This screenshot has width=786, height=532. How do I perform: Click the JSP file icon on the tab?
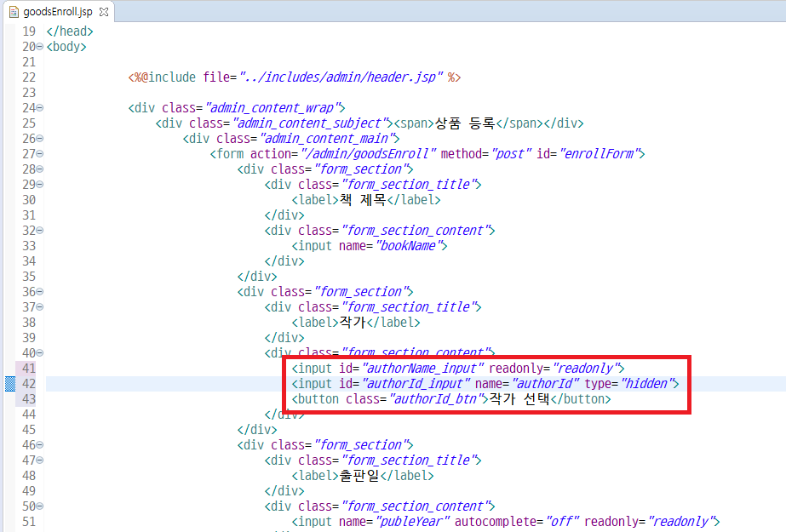pyautogui.click(x=14, y=12)
